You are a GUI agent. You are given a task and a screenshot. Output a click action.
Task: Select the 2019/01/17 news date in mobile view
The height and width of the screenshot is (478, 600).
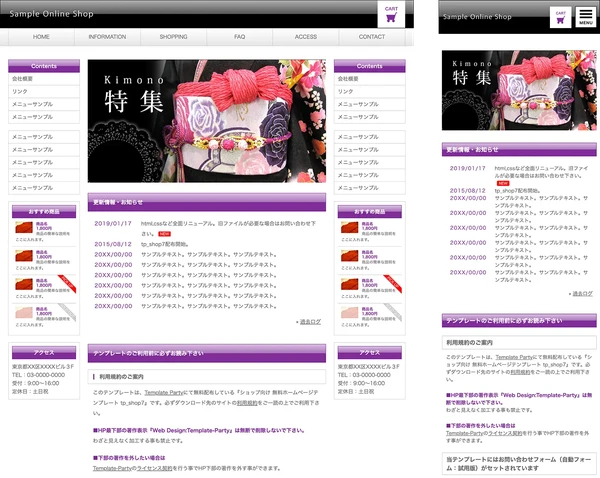pyautogui.click(x=468, y=168)
